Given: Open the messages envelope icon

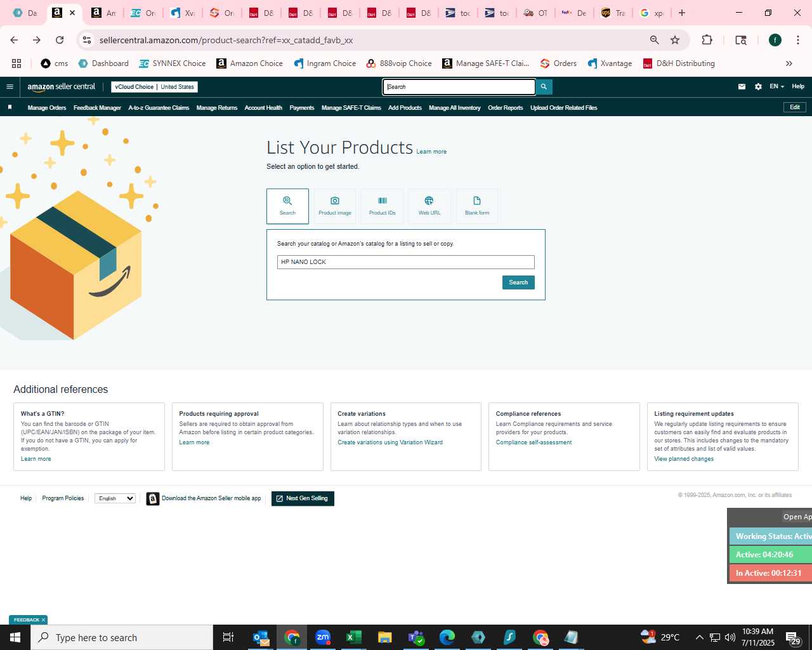Looking at the screenshot, I should 742,87.
